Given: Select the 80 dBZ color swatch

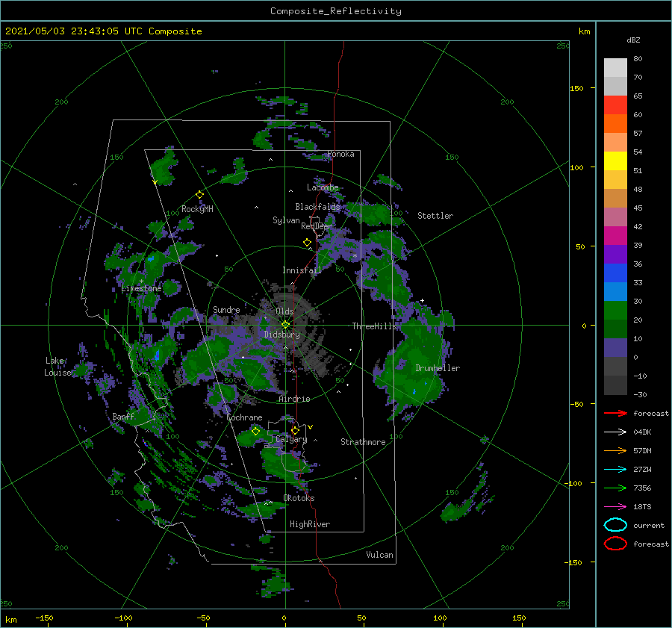Looking at the screenshot, I should 615,68.
